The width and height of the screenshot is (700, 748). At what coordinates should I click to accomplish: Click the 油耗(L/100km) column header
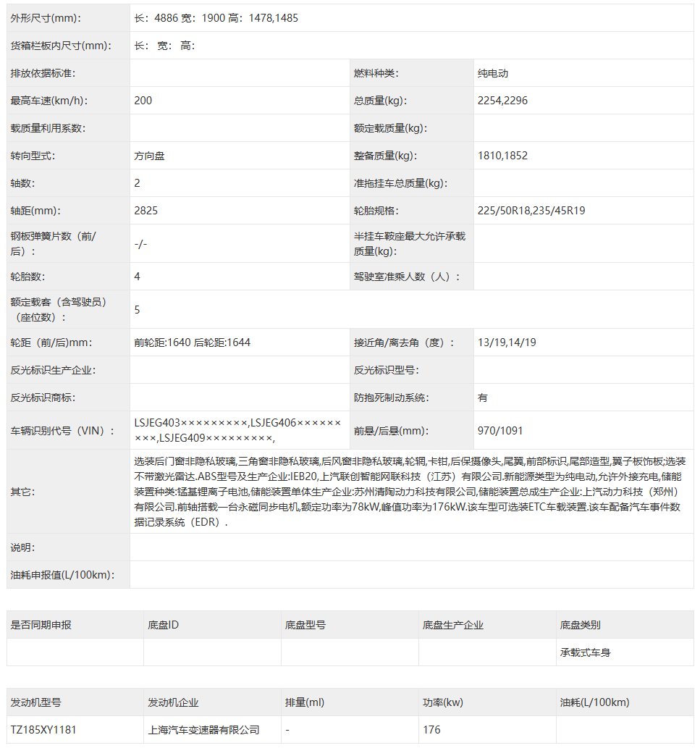pyautogui.click(x=594, y=702)
